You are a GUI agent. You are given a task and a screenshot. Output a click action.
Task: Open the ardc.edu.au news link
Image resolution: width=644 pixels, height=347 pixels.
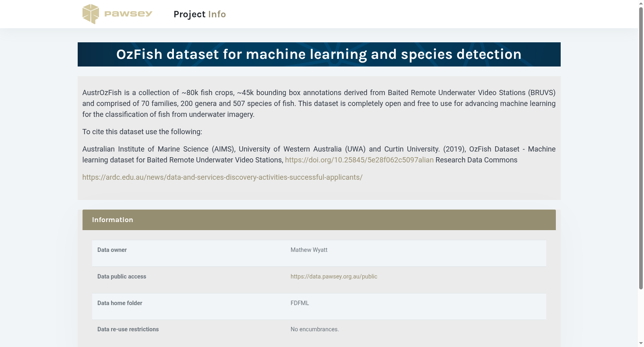click(222, 177)
